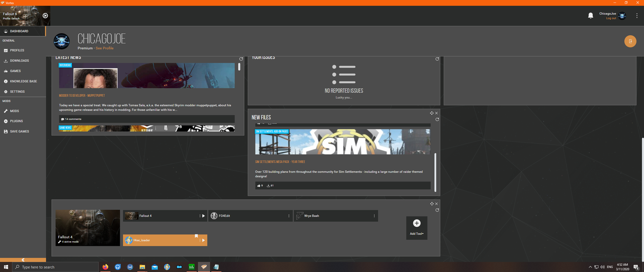The height and width of the screenshot is (272, 644).
Task: Click the volume icon in the system tray
Action: (x=602, y=267)
